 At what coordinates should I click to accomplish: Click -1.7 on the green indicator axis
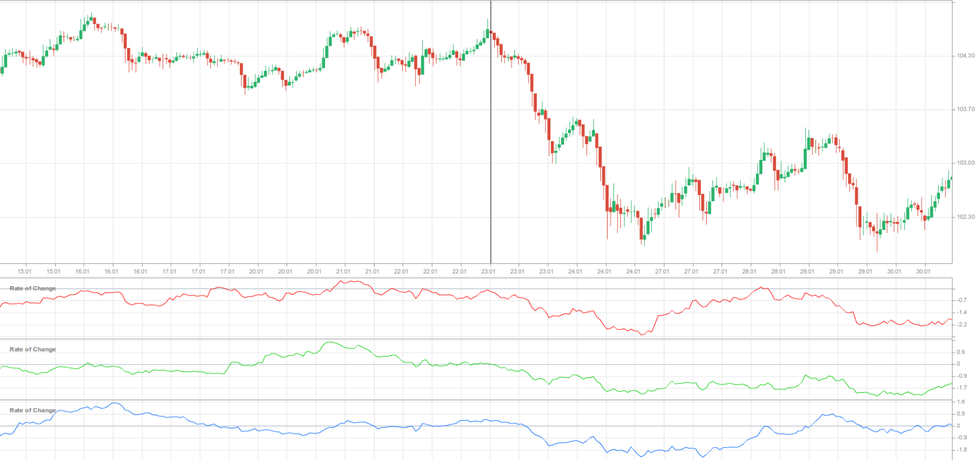click(962, 388)
